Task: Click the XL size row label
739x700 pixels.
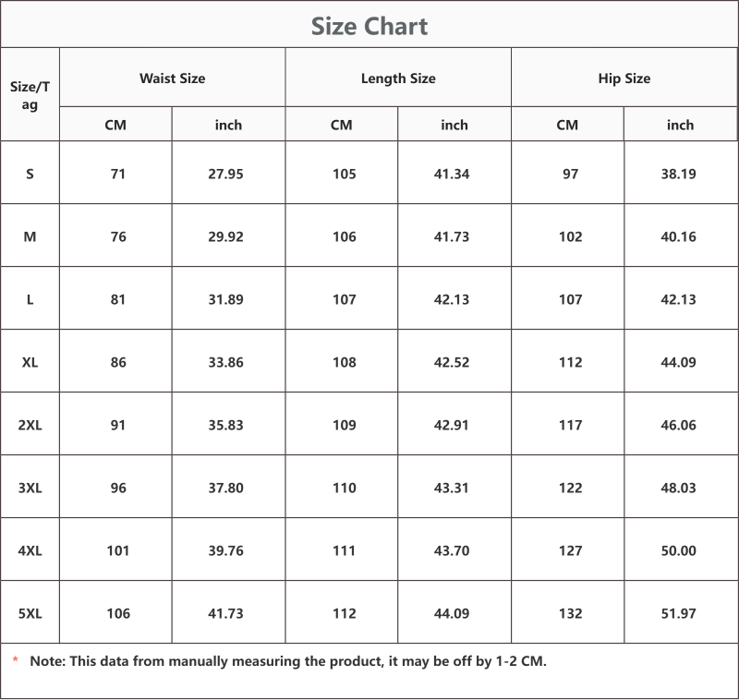Action: point(30,362)
